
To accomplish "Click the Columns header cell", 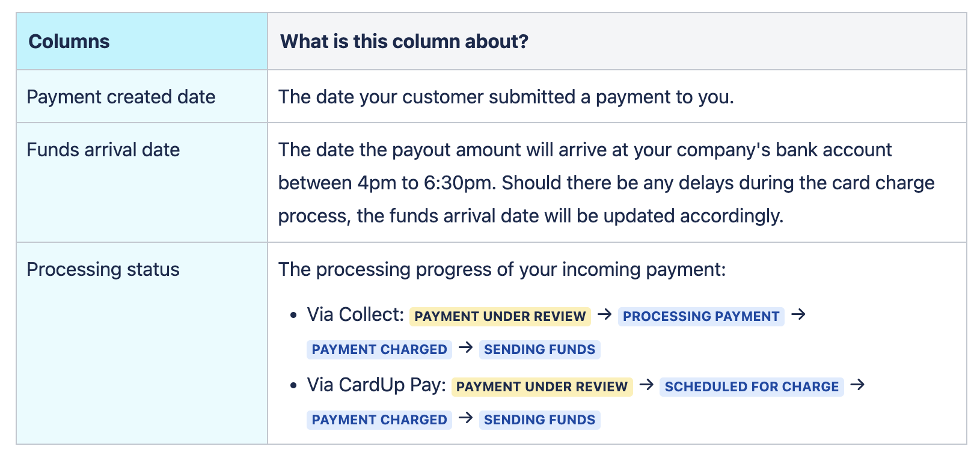I will pos(142,41).
